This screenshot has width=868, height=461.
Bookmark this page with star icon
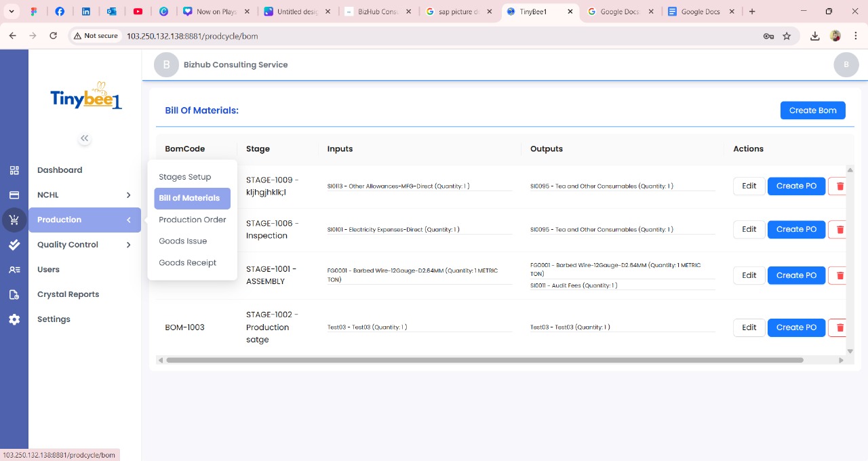click(x=787, y=36)
